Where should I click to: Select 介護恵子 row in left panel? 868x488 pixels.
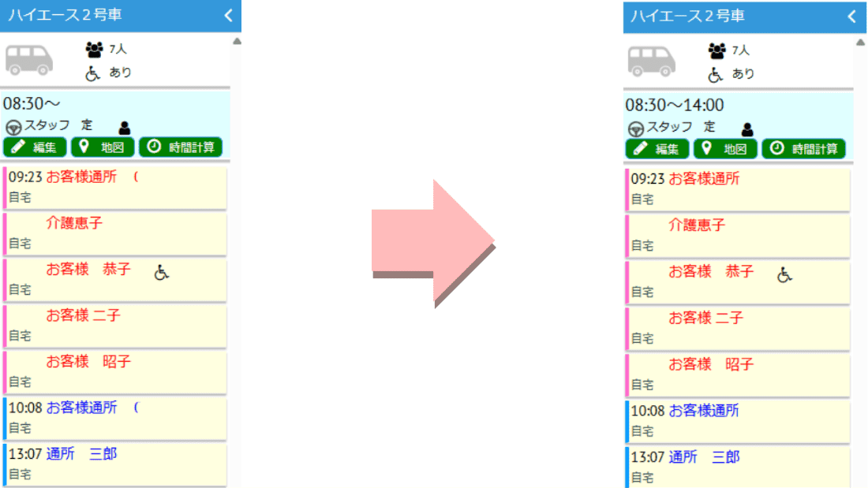pyautogui.click(x=115, y=233)
